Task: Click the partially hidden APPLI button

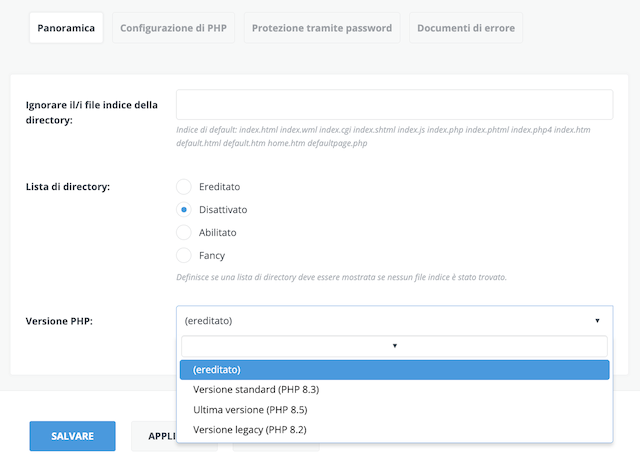Action: coord(154,436)
